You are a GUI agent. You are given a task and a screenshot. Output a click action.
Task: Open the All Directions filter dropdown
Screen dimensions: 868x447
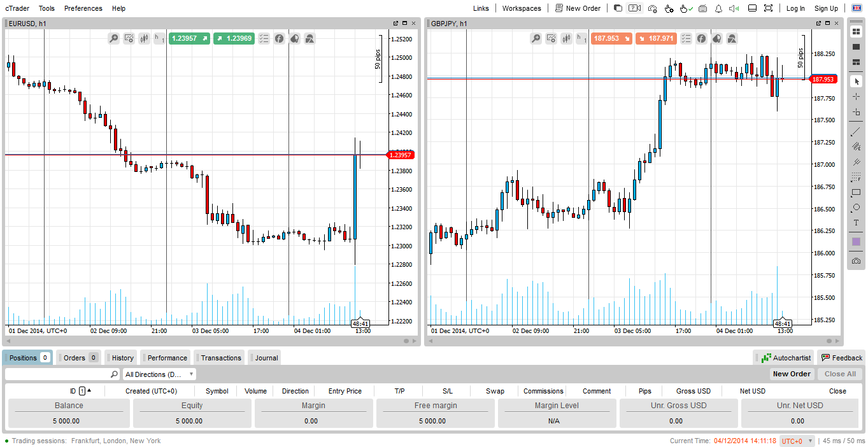[159, 374]
